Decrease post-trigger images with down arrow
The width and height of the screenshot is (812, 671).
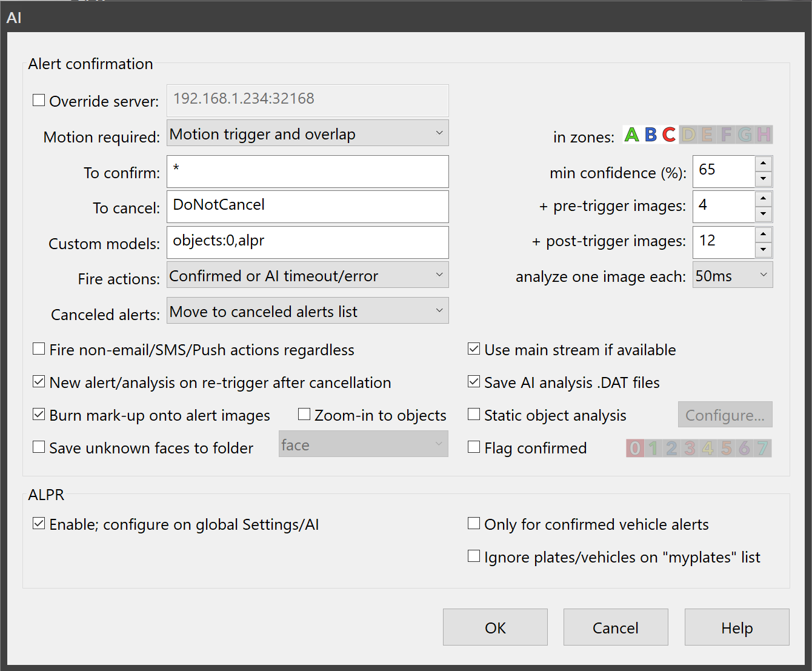(764, 249)
